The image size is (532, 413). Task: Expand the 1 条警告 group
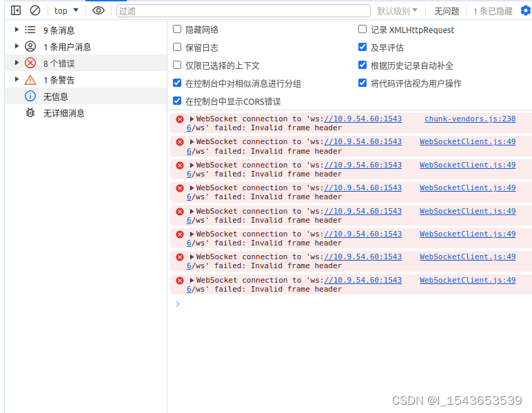17,79
